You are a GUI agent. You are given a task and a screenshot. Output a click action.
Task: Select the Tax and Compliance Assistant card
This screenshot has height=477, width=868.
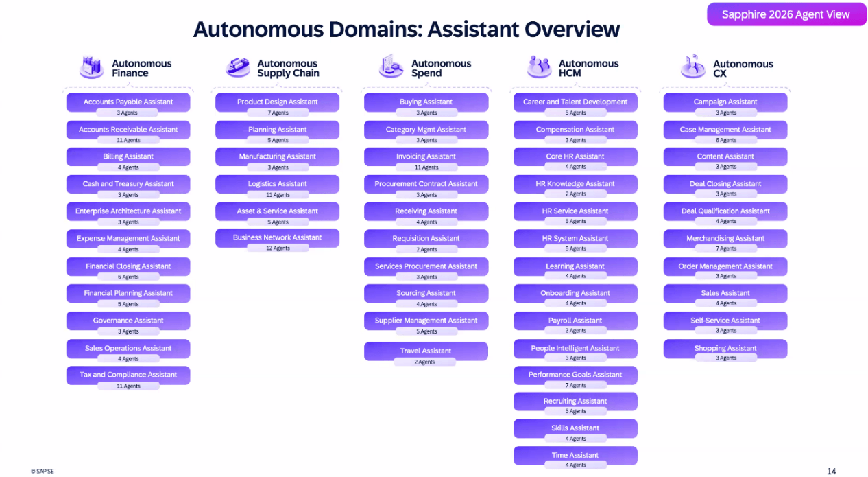pos(128,375)
